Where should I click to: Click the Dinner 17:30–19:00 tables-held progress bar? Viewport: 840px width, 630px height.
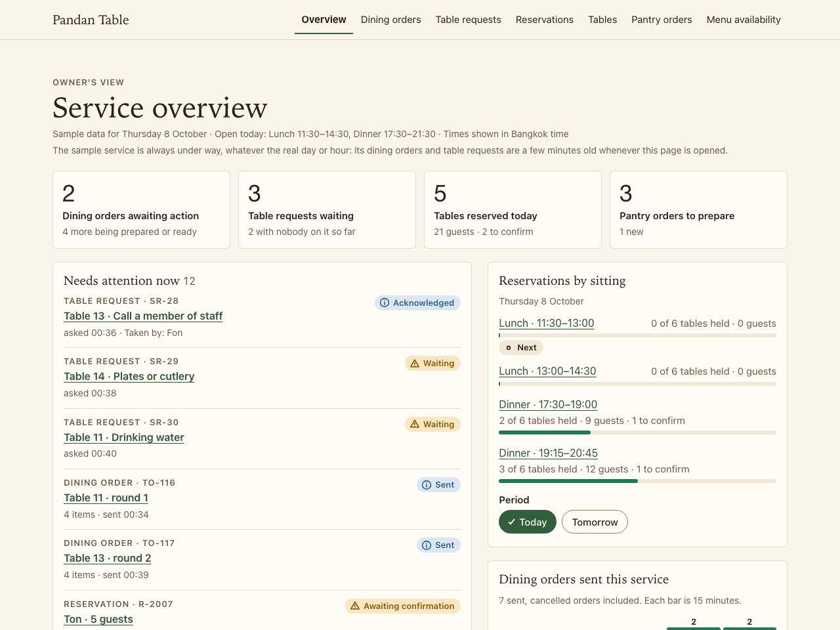click(x=637, y=432)
